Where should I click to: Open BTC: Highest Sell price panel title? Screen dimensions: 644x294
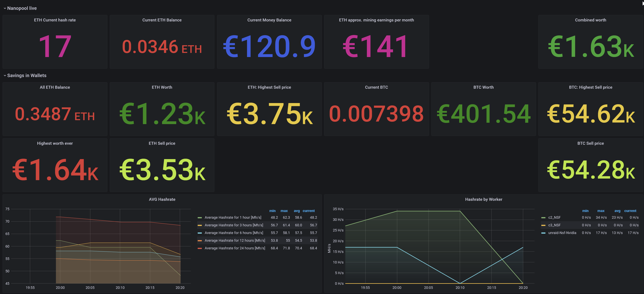(590, 87)
